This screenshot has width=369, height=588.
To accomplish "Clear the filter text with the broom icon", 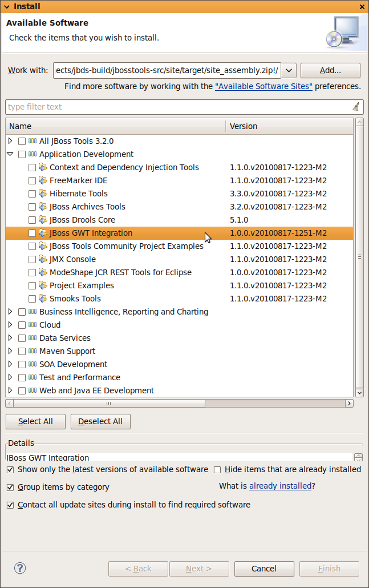I will pyautogui.click(x=356, y=107).
